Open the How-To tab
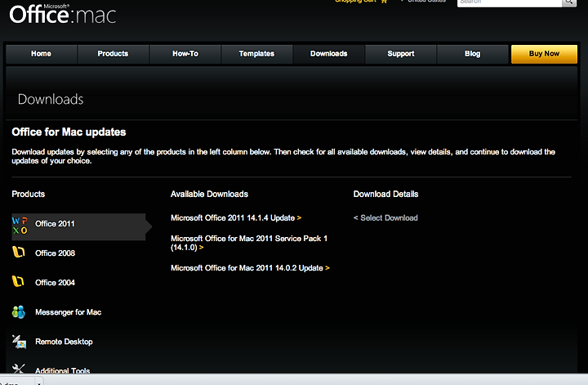Image resolution: width=588 pixels, height=385 pixels. [185, 54]
